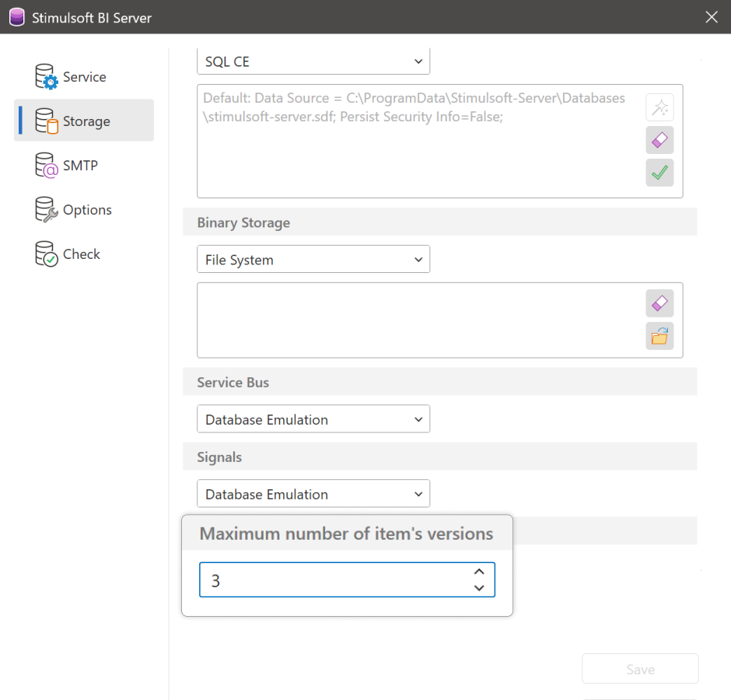731x700 pixels.
Task: Open the SQL CE database type dropdown
Action: point(313,61)
